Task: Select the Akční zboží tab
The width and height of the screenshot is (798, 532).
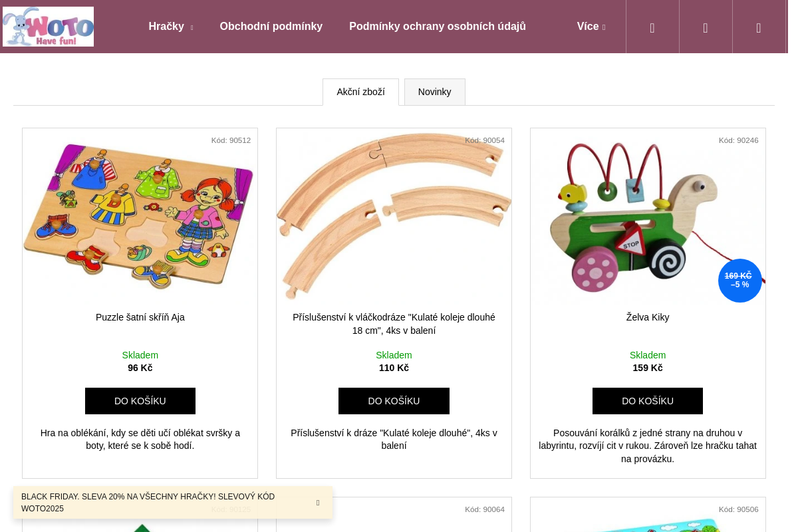Action: pyautogui.click(x=360, y=92)
